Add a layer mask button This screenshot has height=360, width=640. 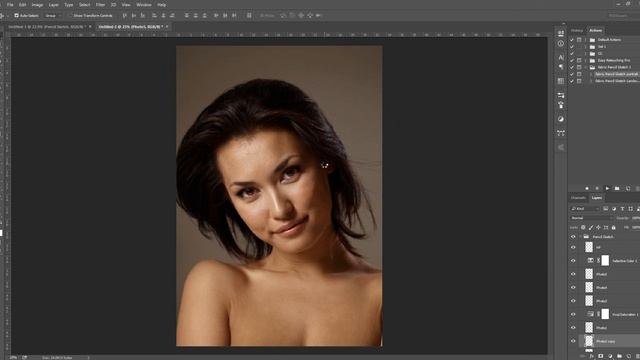point(600,356)
